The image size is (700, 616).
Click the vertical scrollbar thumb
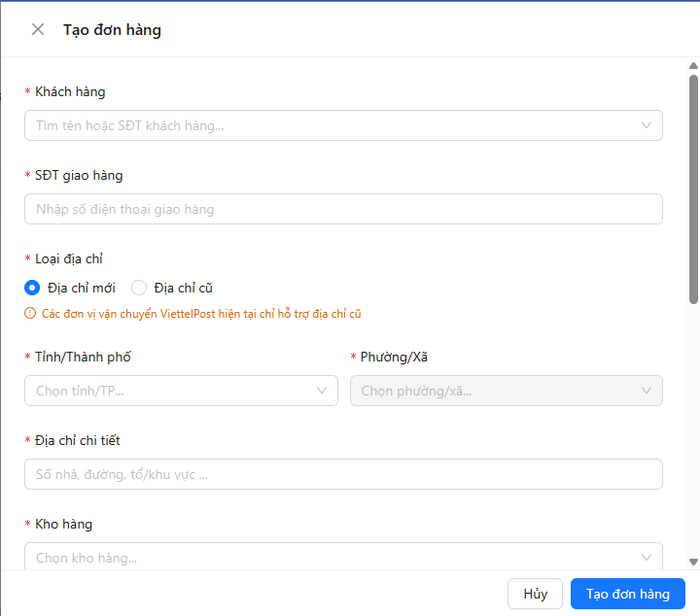(x=693, y=189)
